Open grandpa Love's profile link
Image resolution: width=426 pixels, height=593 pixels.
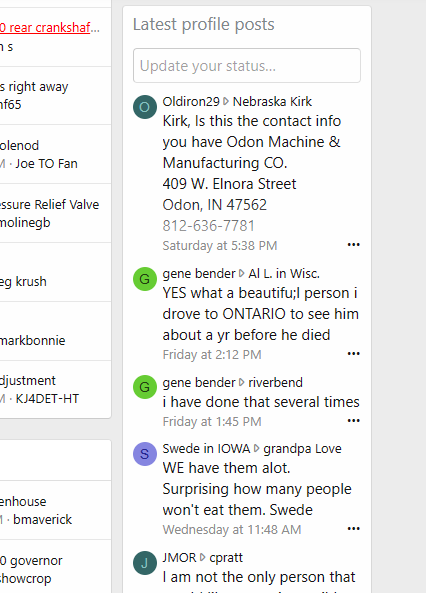[302, 449]
